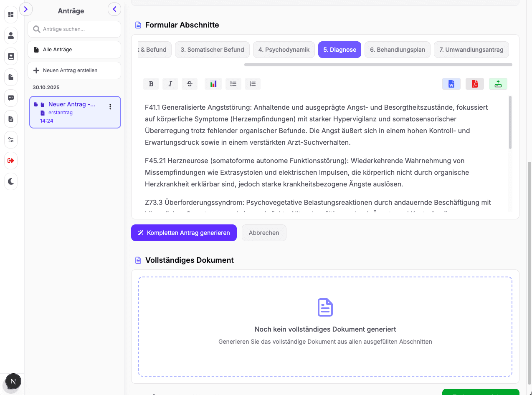
Task: Export the section as PDF
Action: 474,84
